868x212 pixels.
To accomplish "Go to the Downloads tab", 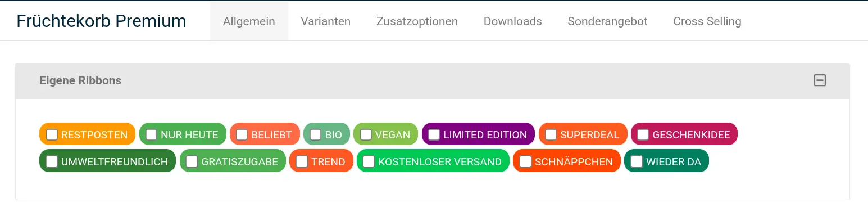I will [x=512, y=21].
